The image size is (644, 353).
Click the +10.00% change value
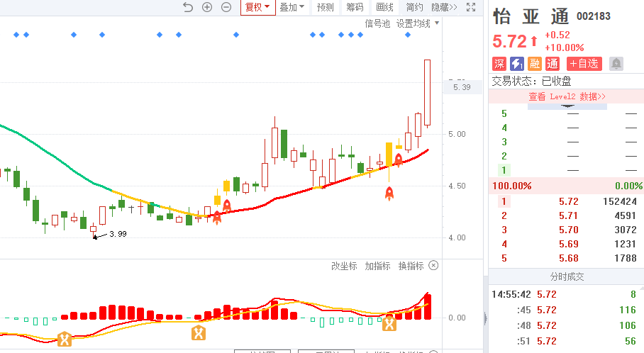(x=565, y=47)
